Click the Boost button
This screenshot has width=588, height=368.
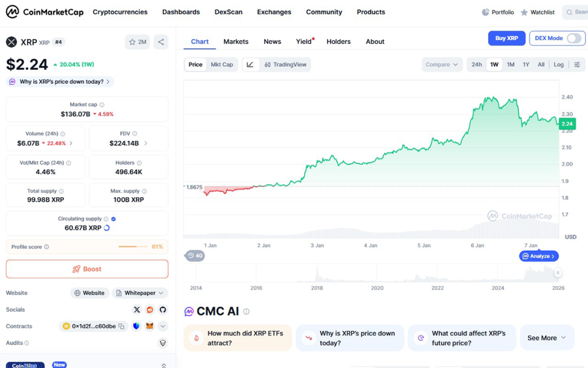[x=87, y=269]
